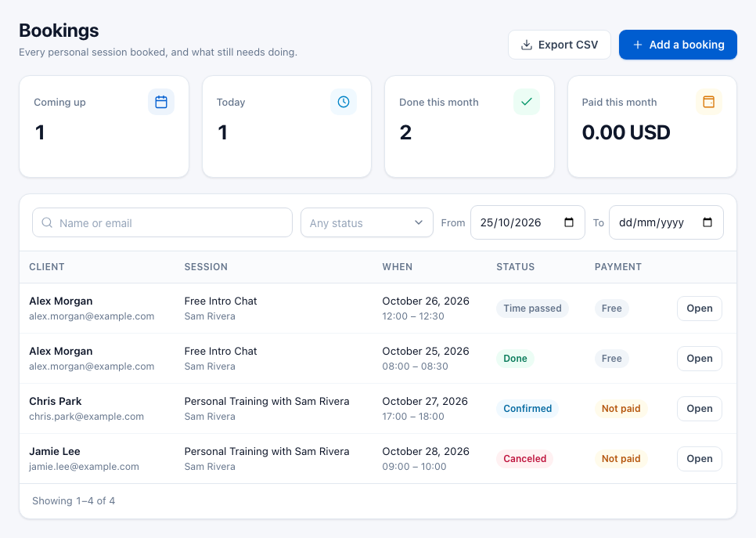Viewport: 756px width, 538px height.
Task: Click Not paid badge in Chris Park row
Action: [x=621, y=409]
